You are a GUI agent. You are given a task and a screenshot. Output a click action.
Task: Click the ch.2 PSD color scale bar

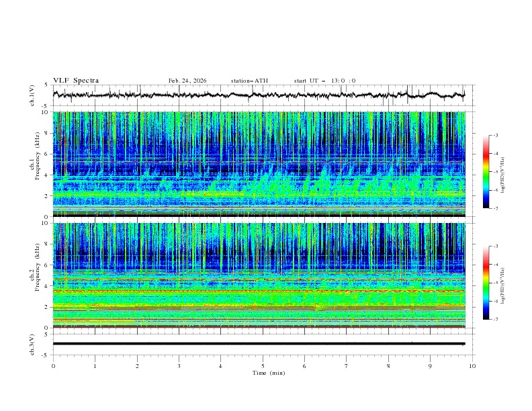click(486, 283)
